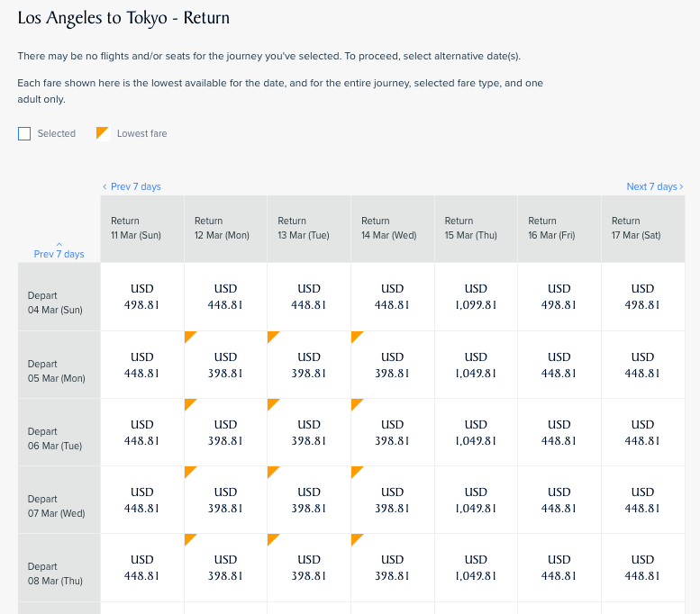
Task: Choose 05 Mar depart, 12 Mar return lowest fare
Action: click(x=225, y=365)
